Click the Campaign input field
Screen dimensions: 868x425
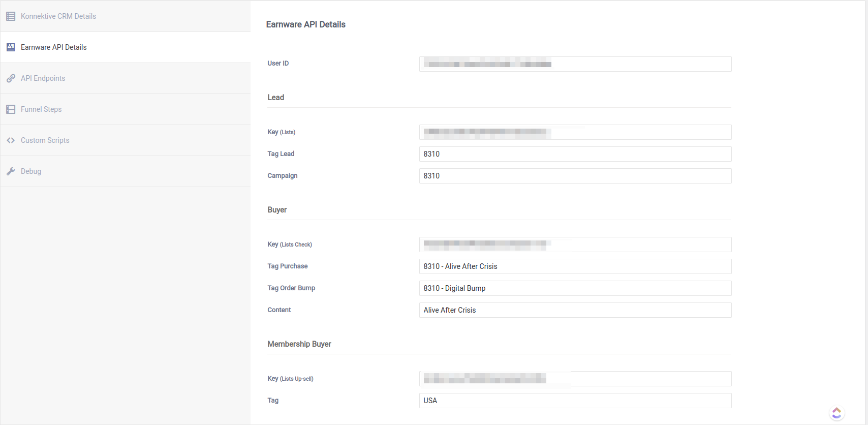click(575, 176)
